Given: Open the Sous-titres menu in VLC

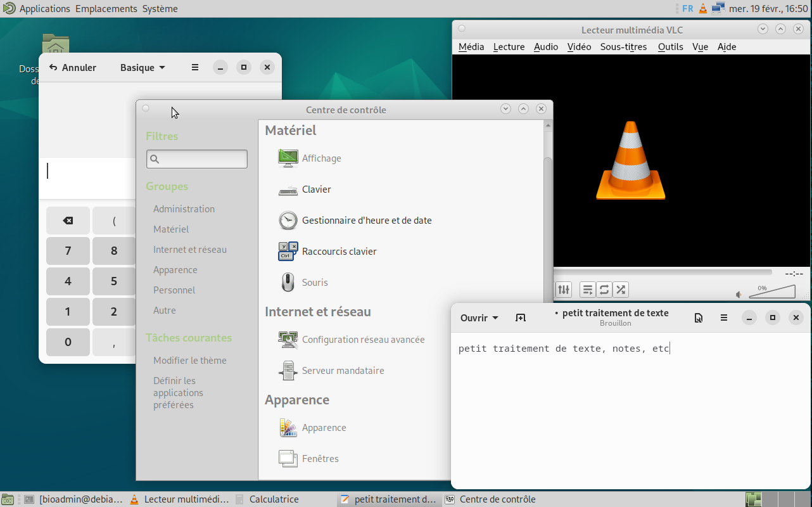Looking at the screenshot, I should click(623, 47).
